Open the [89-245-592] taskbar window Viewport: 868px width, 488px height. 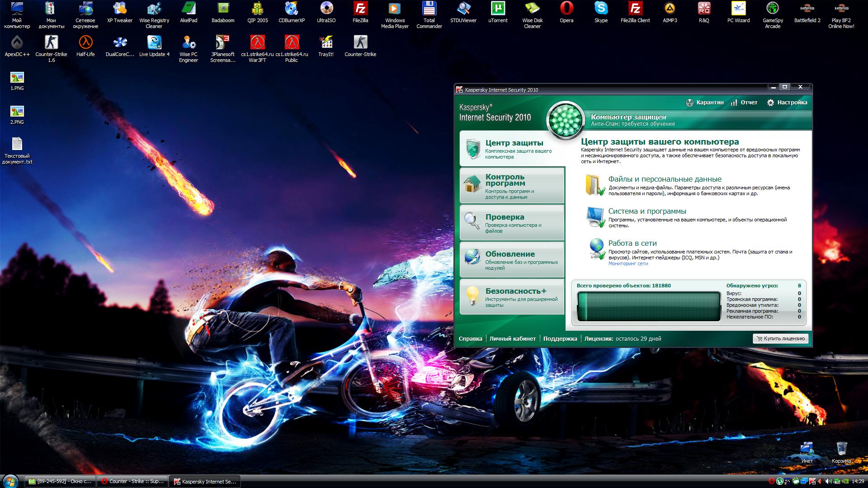[x=60, y=482]
